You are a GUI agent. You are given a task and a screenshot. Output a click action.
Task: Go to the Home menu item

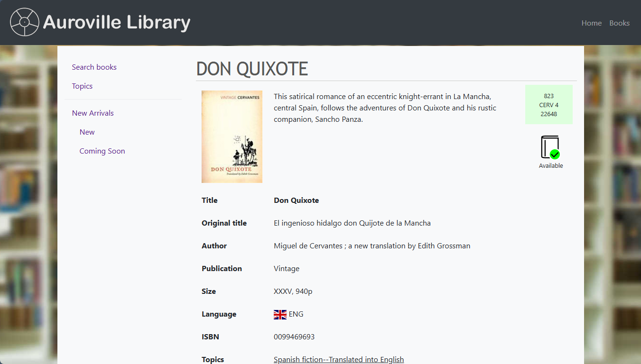tap(591, 23)
